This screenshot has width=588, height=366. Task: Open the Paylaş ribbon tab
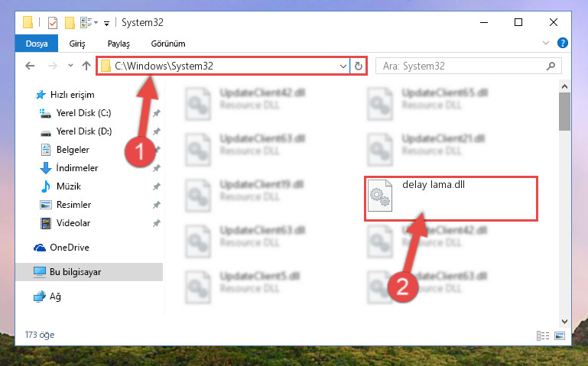(119, 44)
